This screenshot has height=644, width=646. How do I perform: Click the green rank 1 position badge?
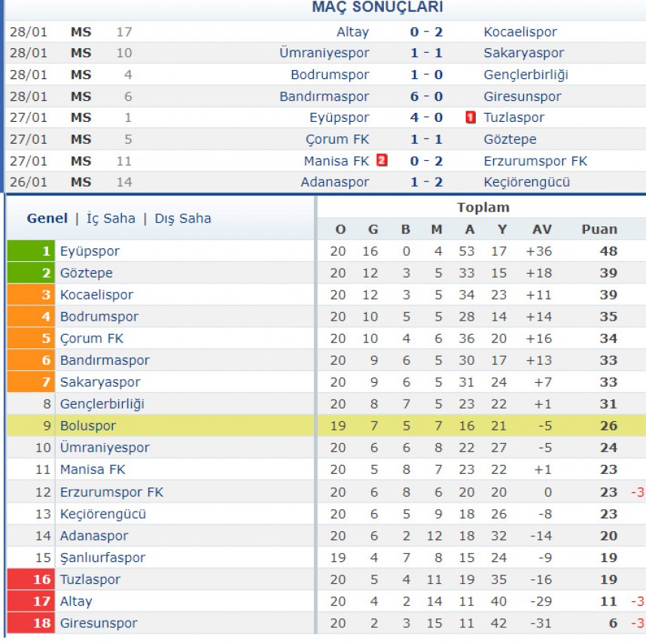31,251
